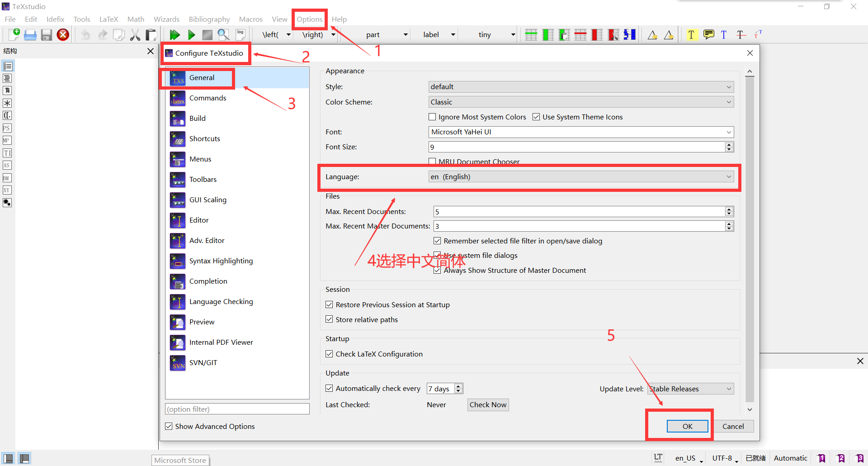Screen dimensions: 868x466
Task: Open the viewer with magnifier icon
Action: (x=223, y=35)
